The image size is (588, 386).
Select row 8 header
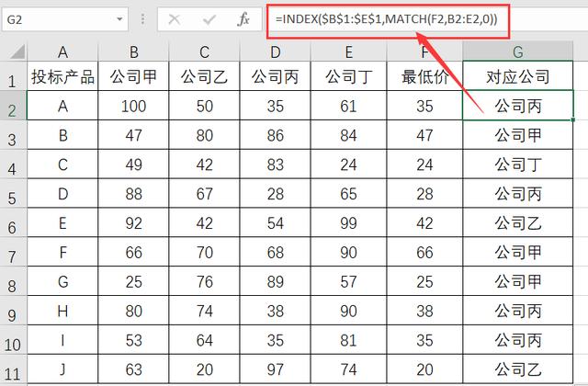pyautogui.click(x=13, y=281)
